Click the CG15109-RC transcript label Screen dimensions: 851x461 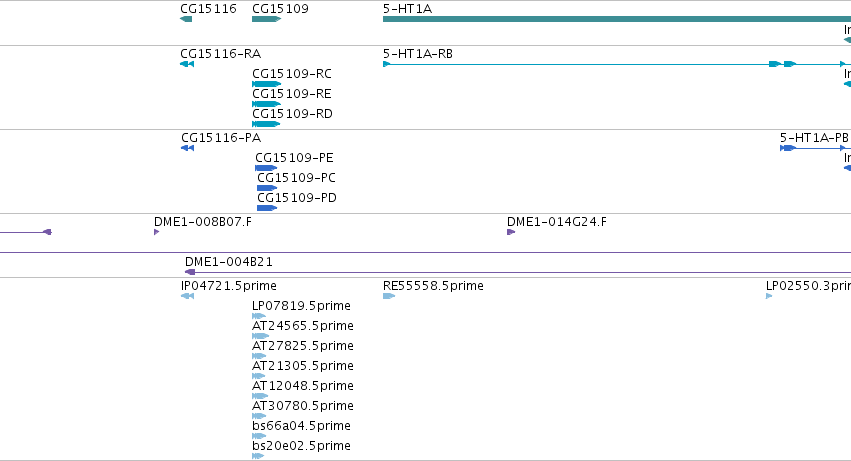pos(291,74)
